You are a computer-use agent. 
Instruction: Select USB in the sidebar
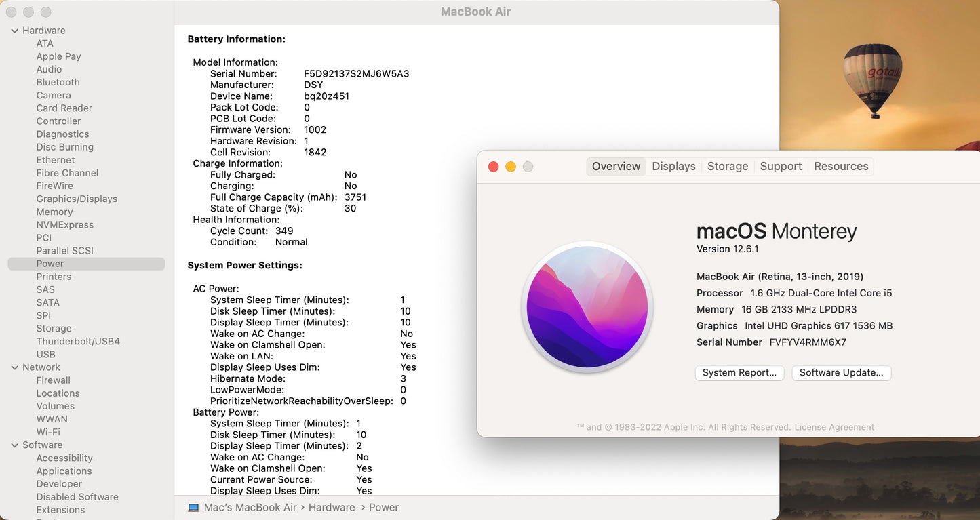(x=45, y=354)
